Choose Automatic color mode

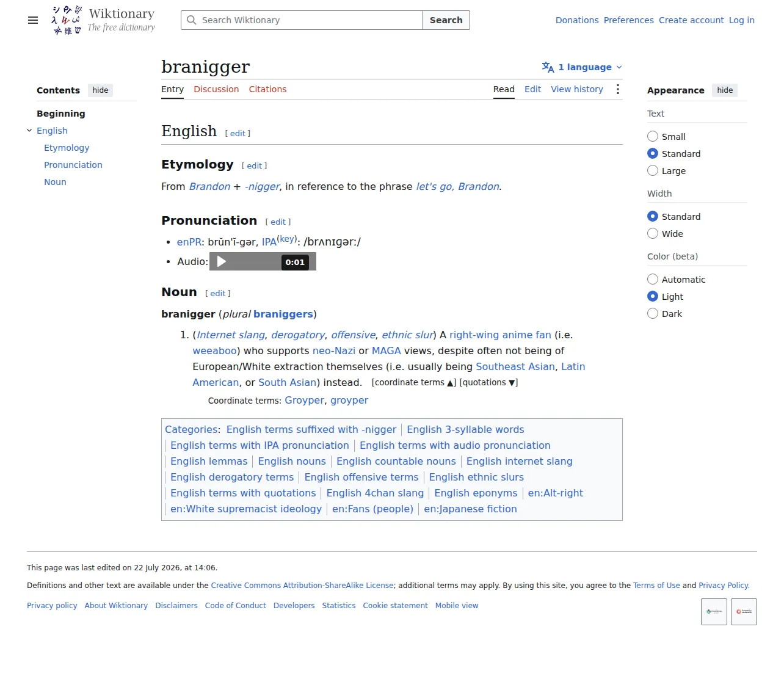(653, 279)
